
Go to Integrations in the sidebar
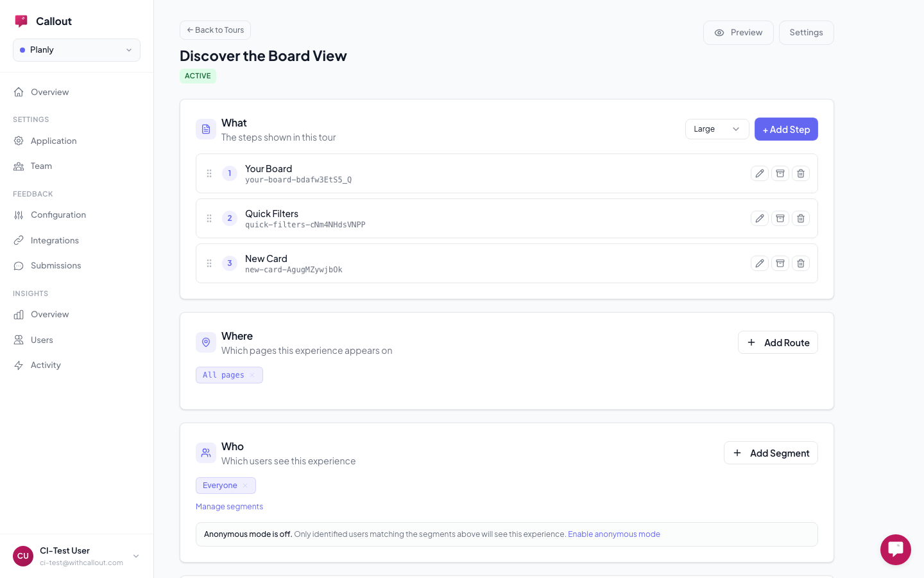tap(55, 240)
